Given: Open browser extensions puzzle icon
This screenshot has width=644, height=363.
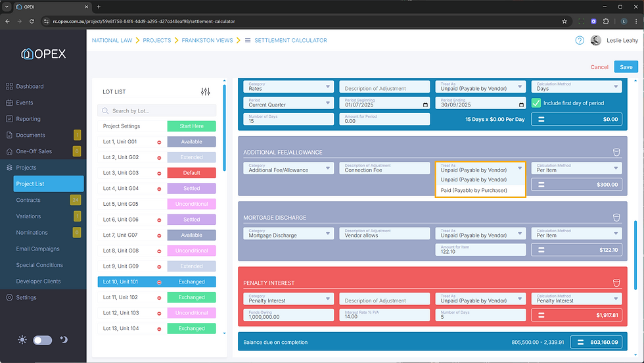Looking at the screenshot, I should coord(606,22).
